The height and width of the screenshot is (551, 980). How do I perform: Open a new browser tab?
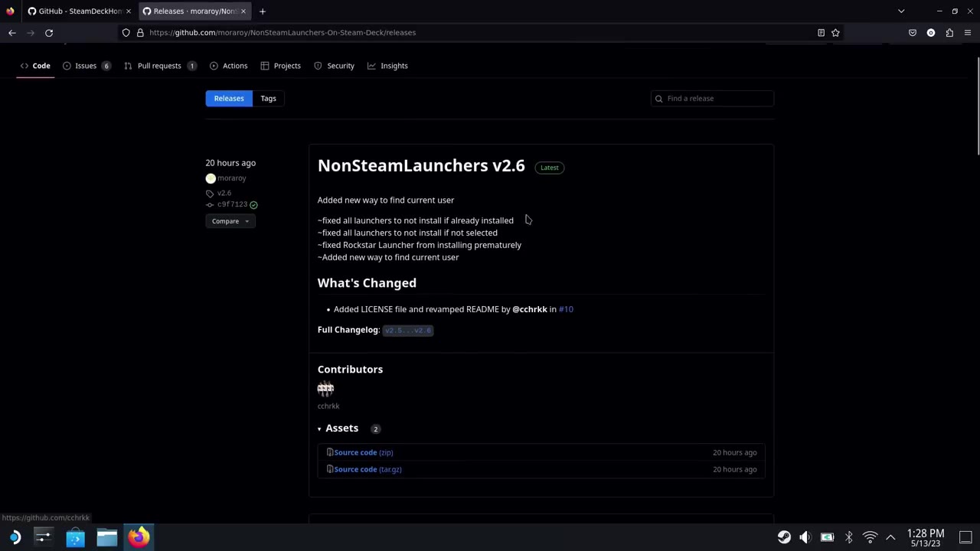tap(263, 11)
